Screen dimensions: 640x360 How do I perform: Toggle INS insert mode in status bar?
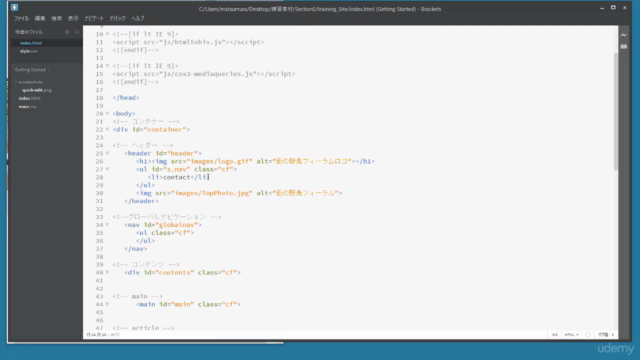pos(554,335)
